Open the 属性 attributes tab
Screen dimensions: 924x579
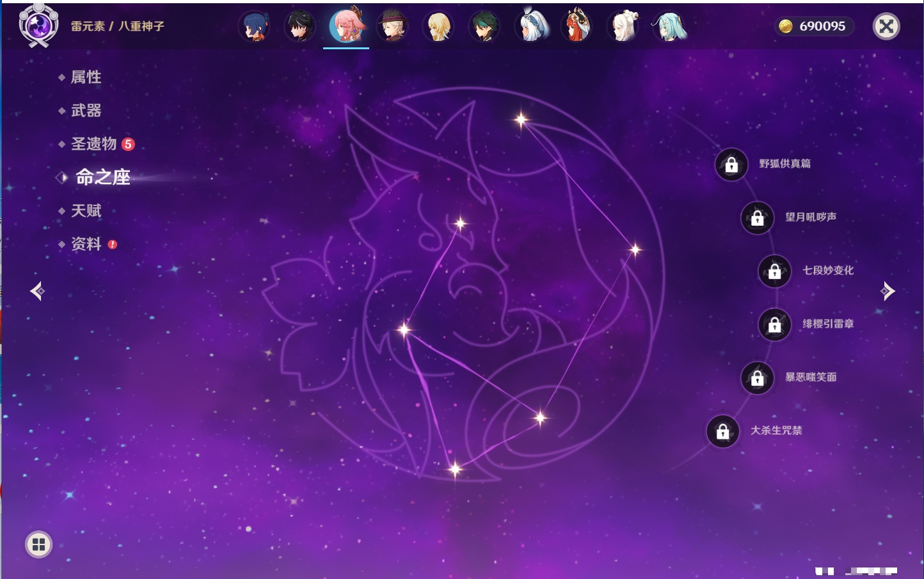pyautogui.click(x=86, y=77)
